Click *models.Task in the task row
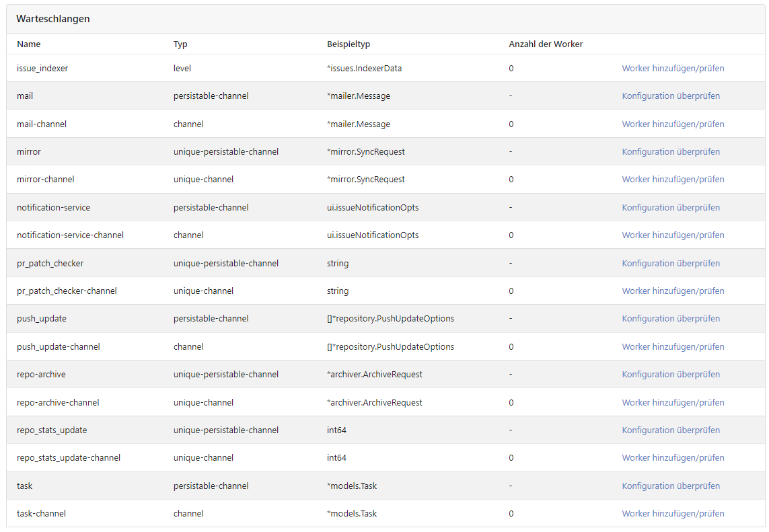 pos(351,486)
